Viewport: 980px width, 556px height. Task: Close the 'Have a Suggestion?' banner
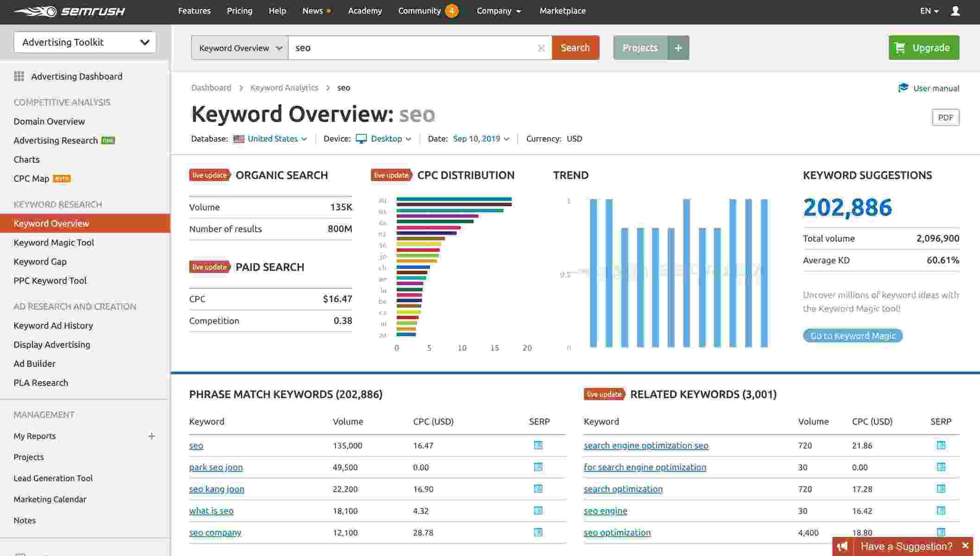click(965, 546)
